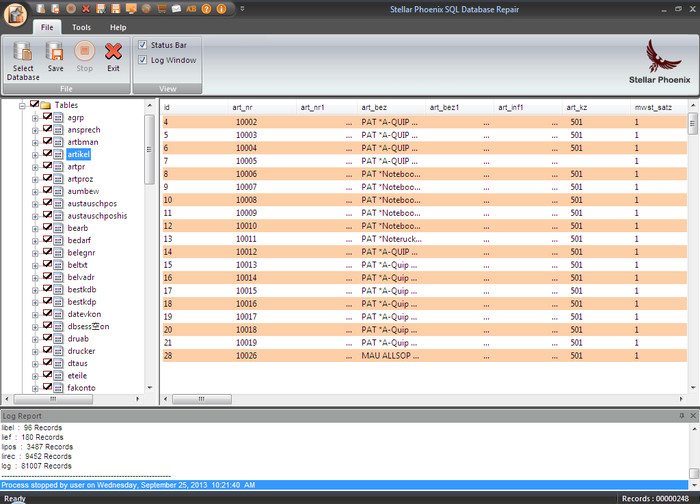Image resolution: width=700 pixels, height=504 pixels.
Task: Click the table icon beside drucker
Action: 58,351
